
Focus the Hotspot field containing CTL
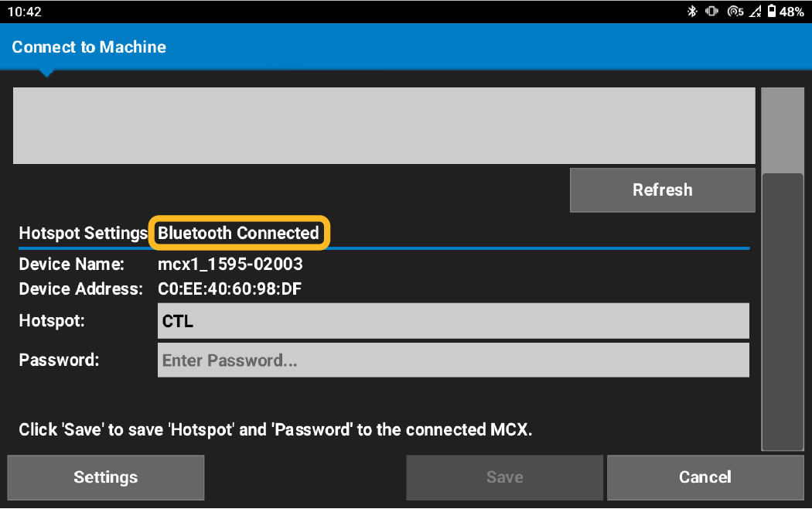point(453,321)
